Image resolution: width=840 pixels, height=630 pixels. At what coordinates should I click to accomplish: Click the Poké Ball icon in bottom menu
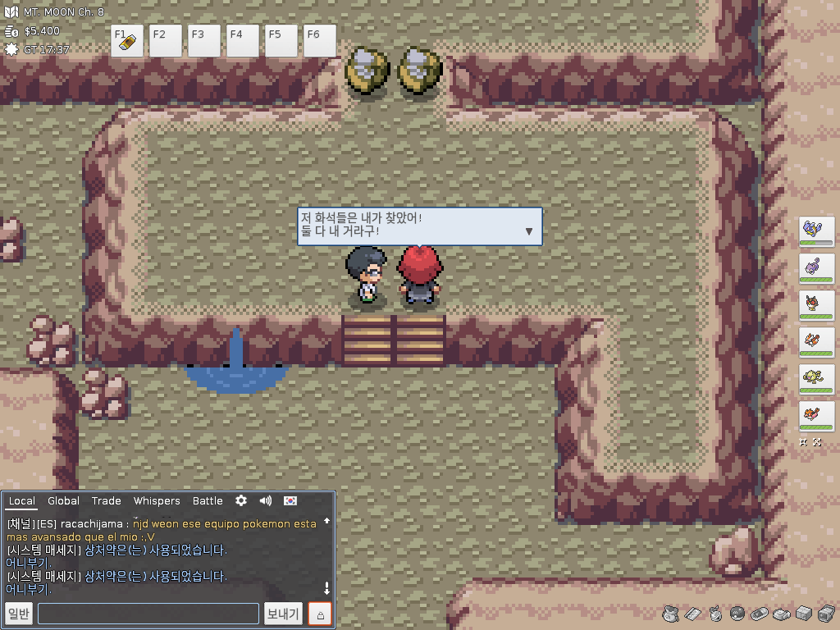pos(737,613)
